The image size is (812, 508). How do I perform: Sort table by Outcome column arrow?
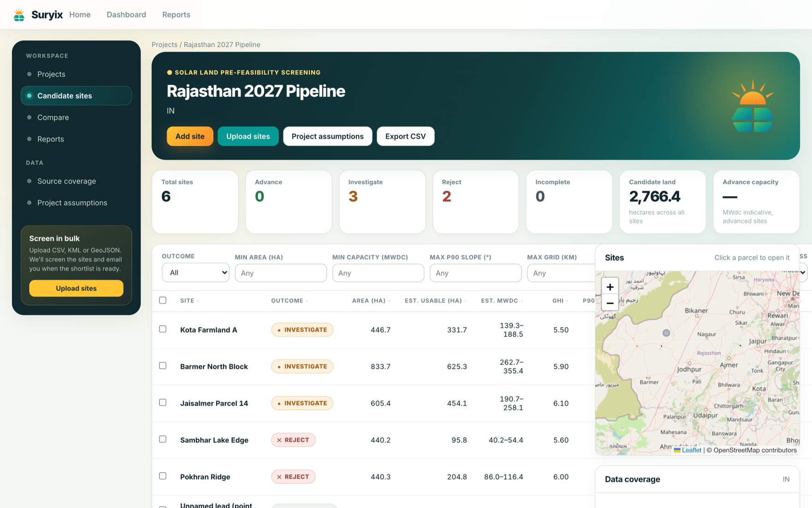click(307, 301)
